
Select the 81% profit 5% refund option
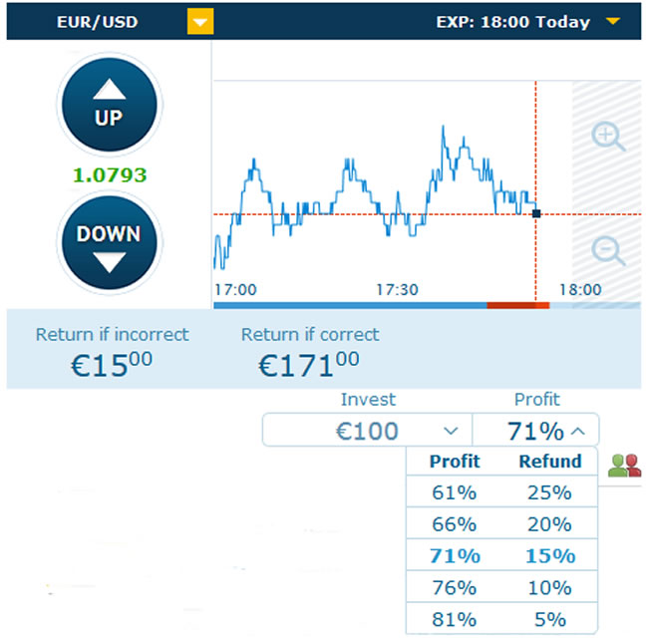coord(501,619)
